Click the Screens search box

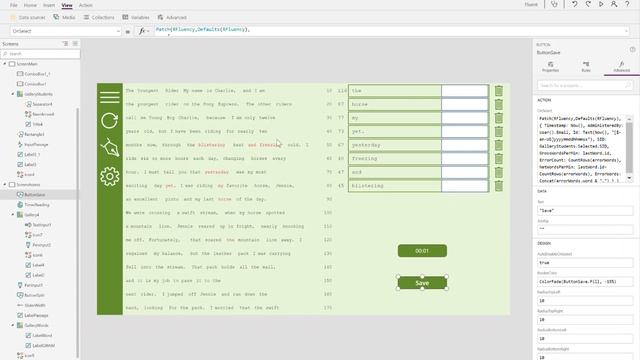[x=40, y=54]
